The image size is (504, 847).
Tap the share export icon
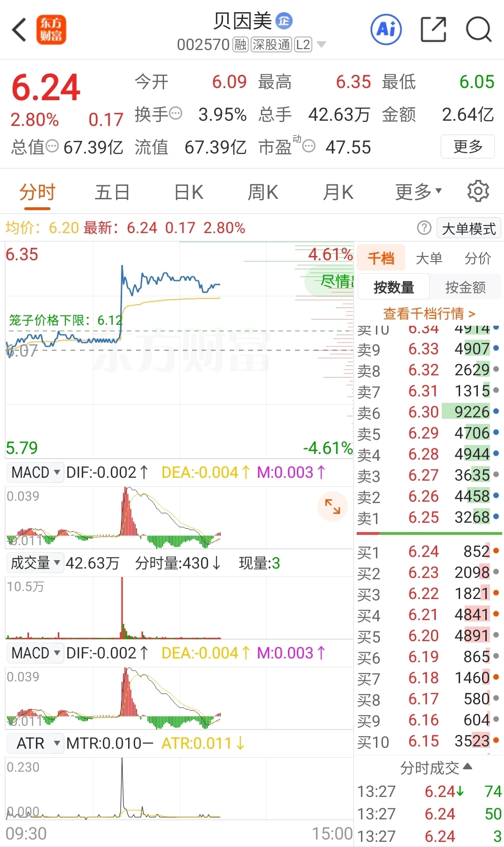coord(433,29)
